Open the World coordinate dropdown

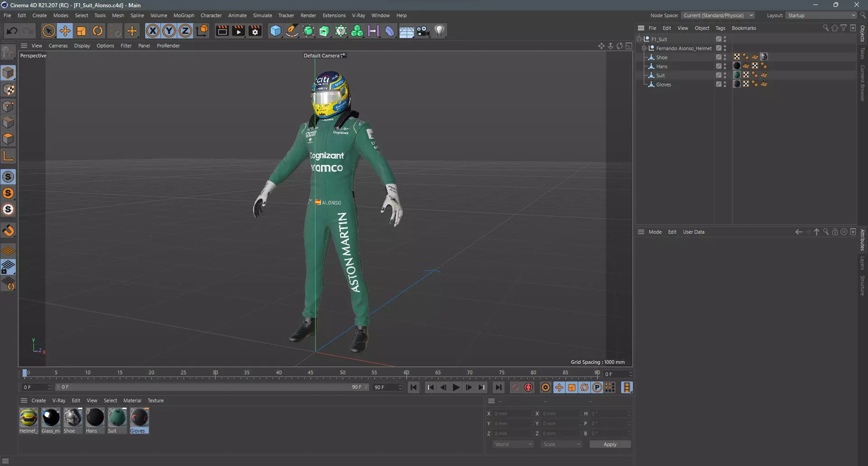click(x=513, y=444)
